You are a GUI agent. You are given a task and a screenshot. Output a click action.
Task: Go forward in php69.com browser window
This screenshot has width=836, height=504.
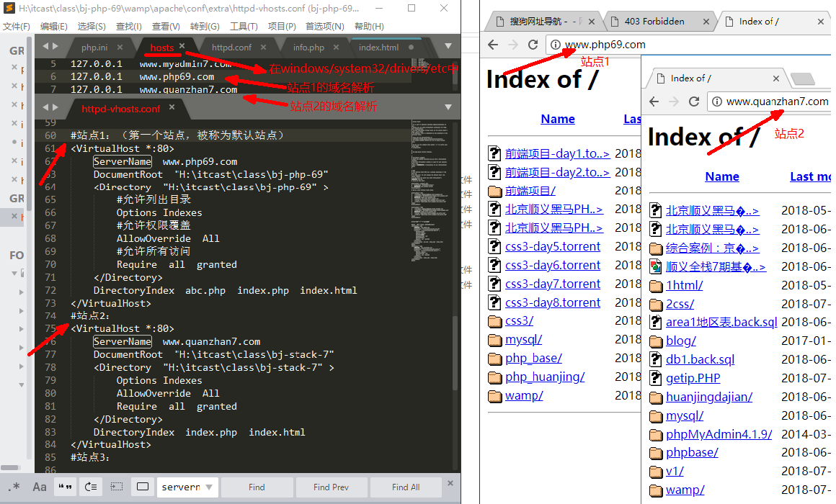click(x=513, y=45)
